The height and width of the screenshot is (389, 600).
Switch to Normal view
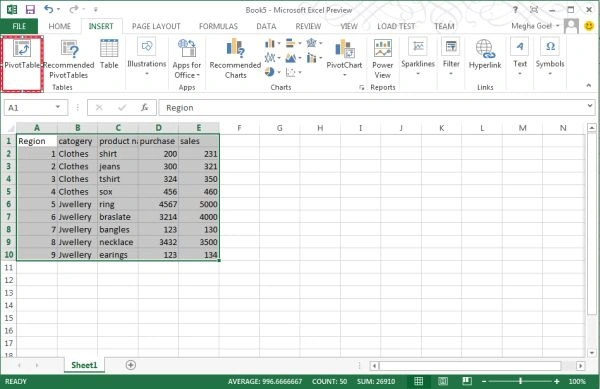click(419, 381)
